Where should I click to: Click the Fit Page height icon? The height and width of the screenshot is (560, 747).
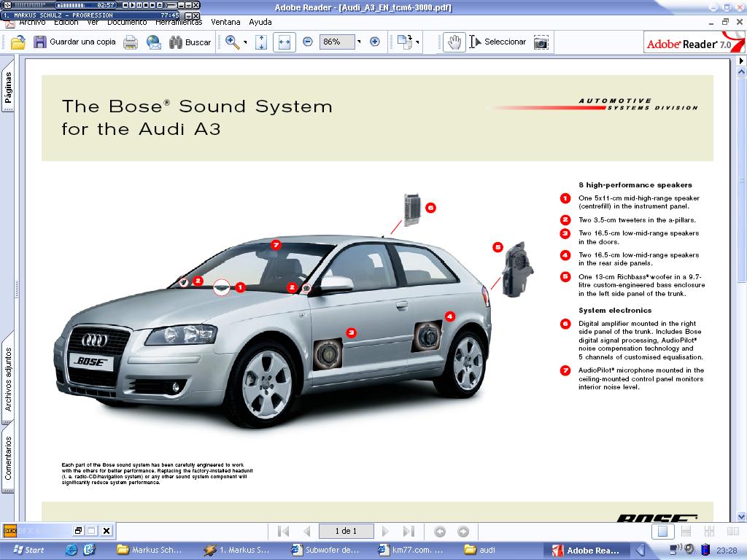[x=261, y=42]
